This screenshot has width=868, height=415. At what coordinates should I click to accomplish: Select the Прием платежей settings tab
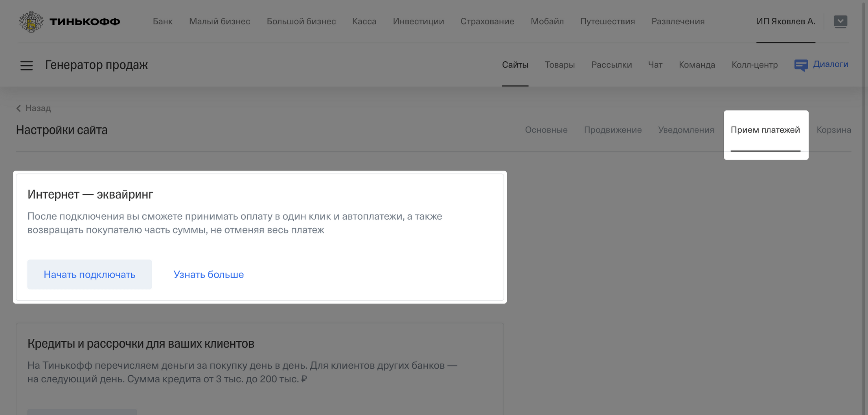(765, 130)
